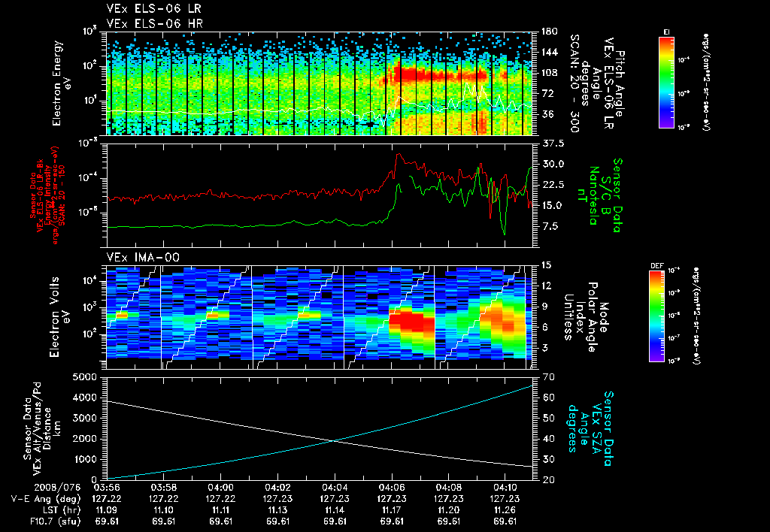Click the 04:08 time tick label
Screen dimensions: 770x532
[x=448, y=488]
